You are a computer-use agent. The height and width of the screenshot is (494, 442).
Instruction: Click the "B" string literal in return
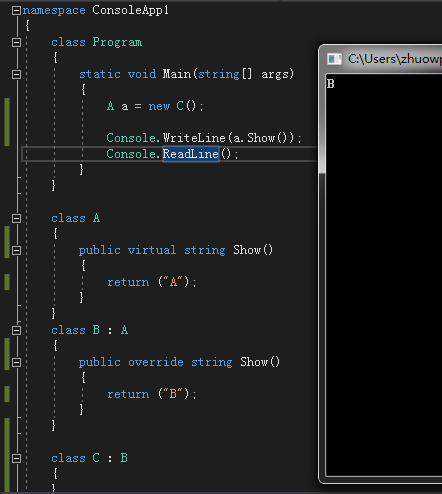coord(173,394)
